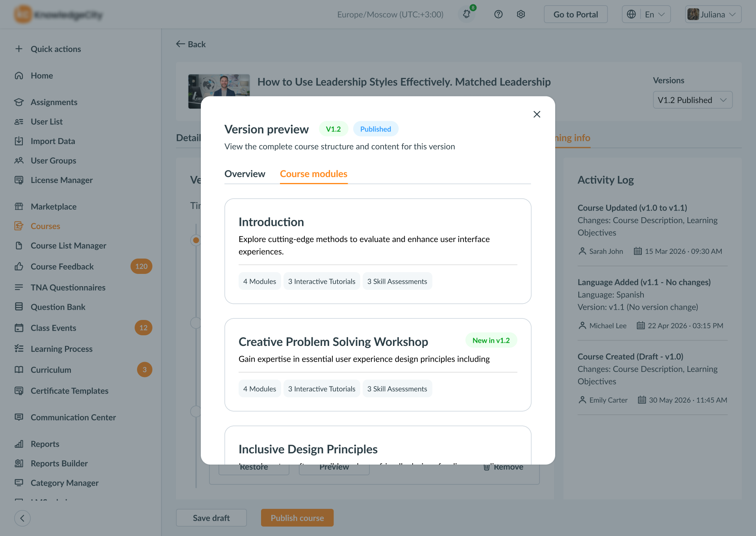The height and width of the screenshot is (536, 756).
Task: Close the Version preview dialog
Action: pos(537,114)
